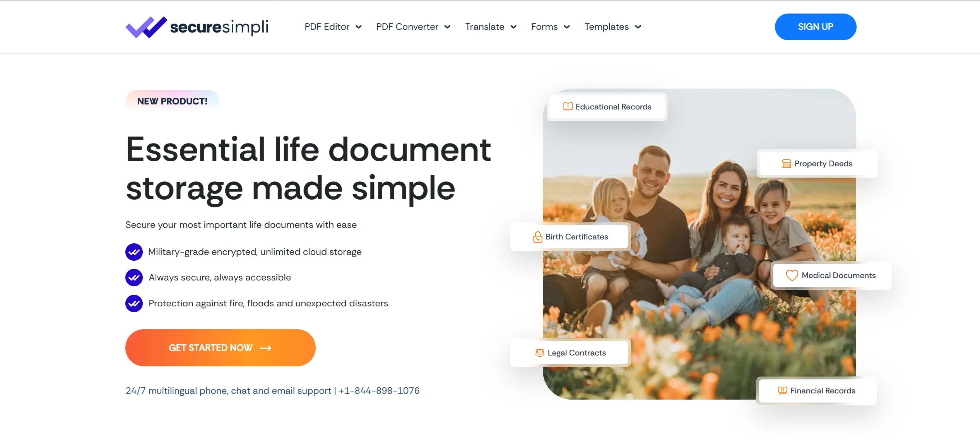Click the NEW PRODUCT! gradient badge
This screenshot has width=980, height=441.
click(172, 101)
